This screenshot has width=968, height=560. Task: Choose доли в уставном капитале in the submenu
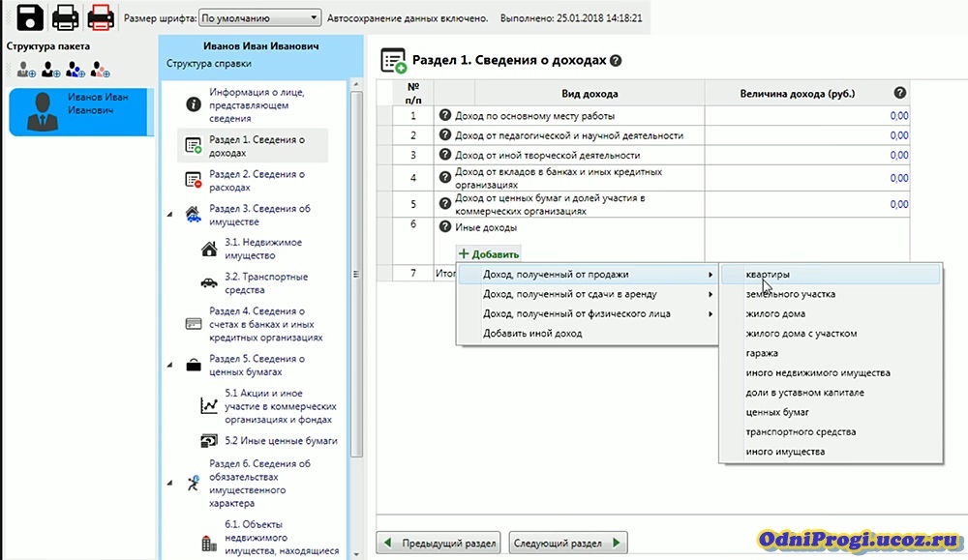831,393
